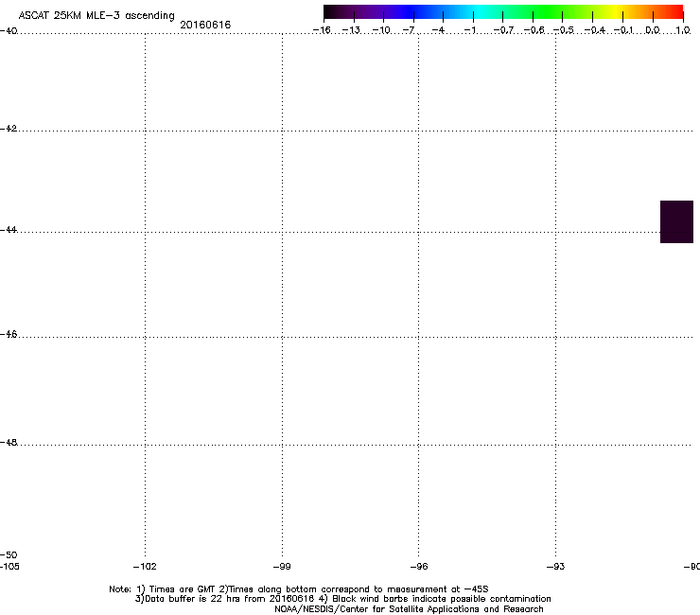Click the -46 latitude label
This screenshot has height=615, width=700.
[9, 335]
